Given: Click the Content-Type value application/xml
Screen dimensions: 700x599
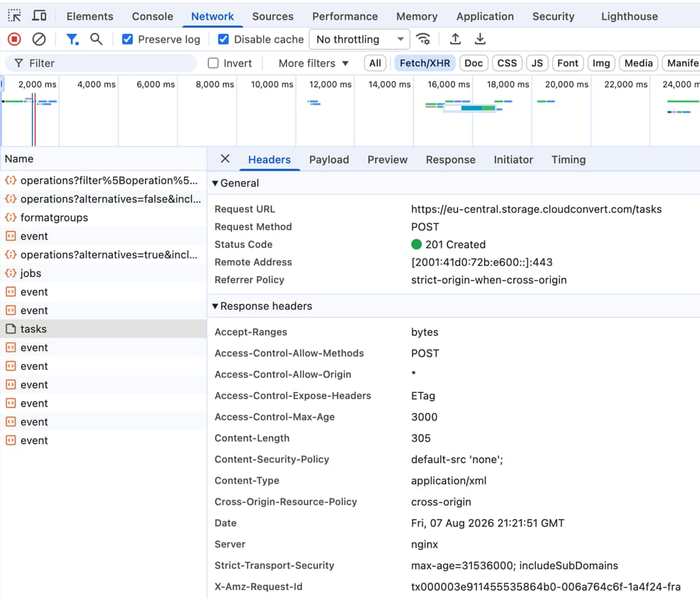Looking at the screenshot, I should (449, 480).
